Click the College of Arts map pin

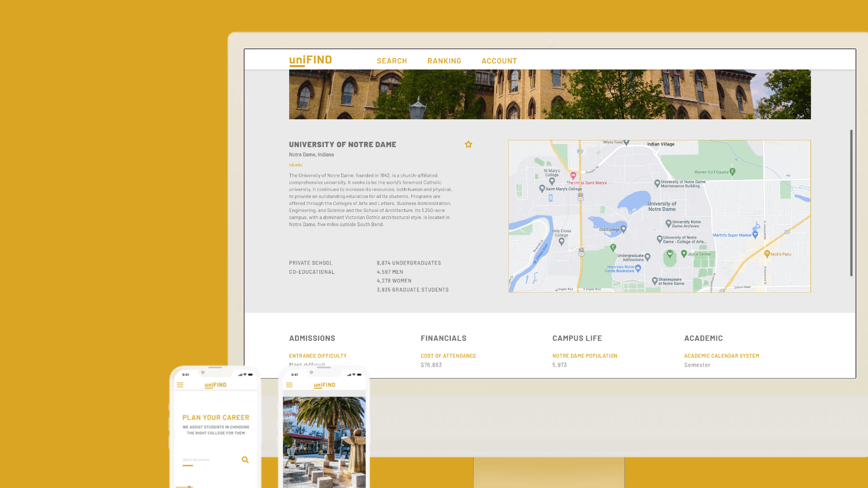pyautogui.click(x=660, y=239)
